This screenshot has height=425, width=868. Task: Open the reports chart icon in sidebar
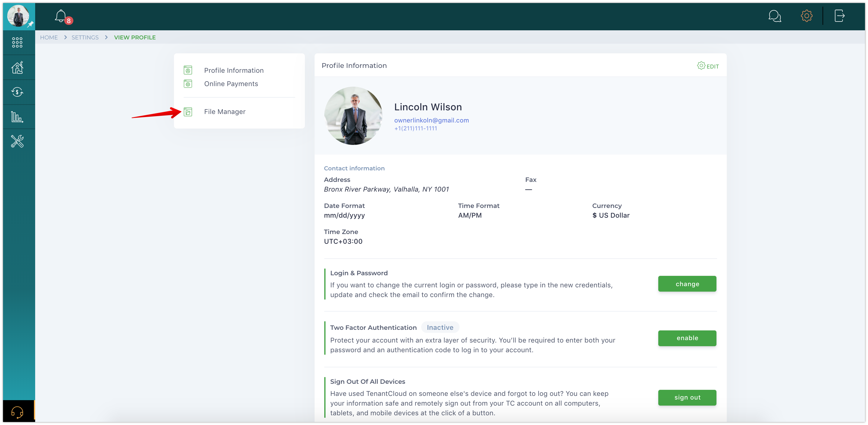[17, 117]
